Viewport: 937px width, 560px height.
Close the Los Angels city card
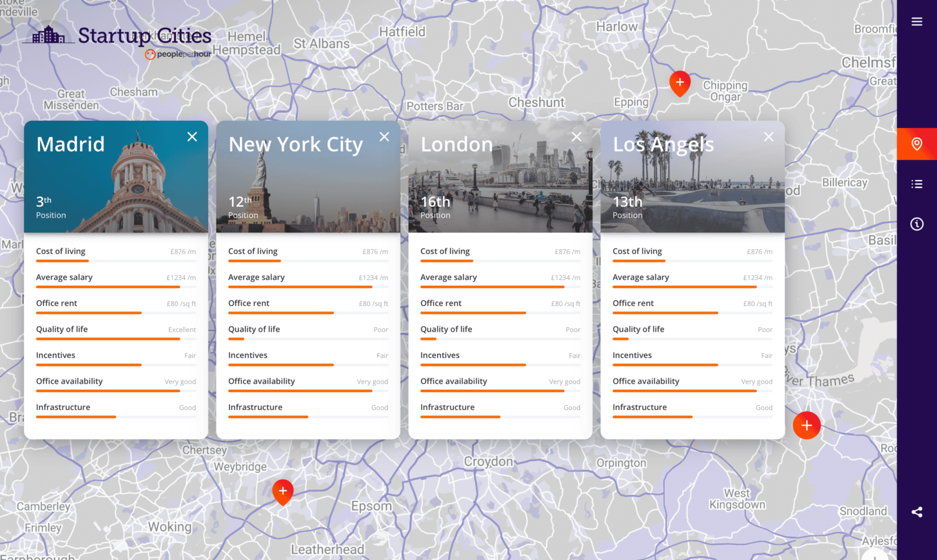(768, 137)
